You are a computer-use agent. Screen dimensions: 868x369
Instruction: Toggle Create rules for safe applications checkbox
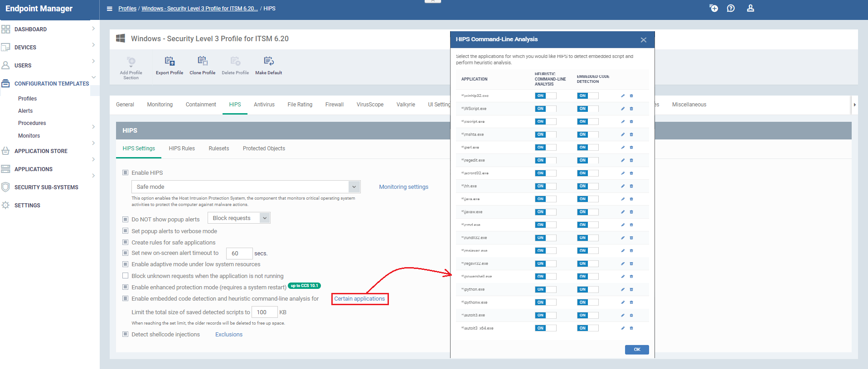click(x=126, y=242)
